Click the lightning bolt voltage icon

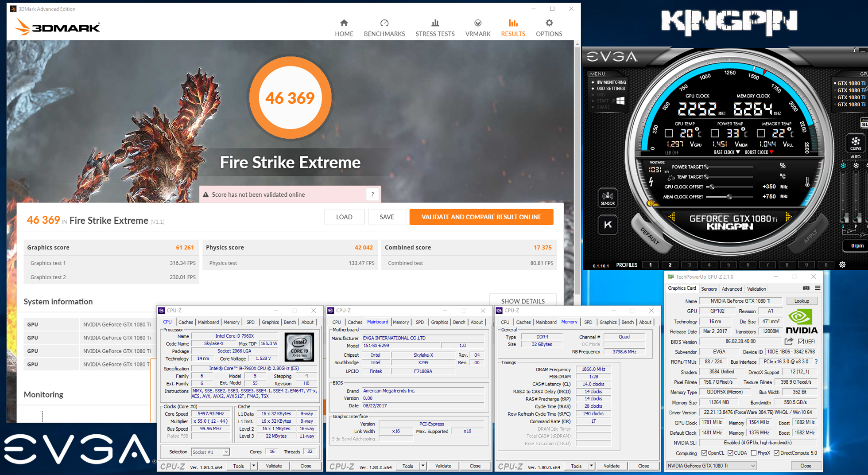(651, 182)
